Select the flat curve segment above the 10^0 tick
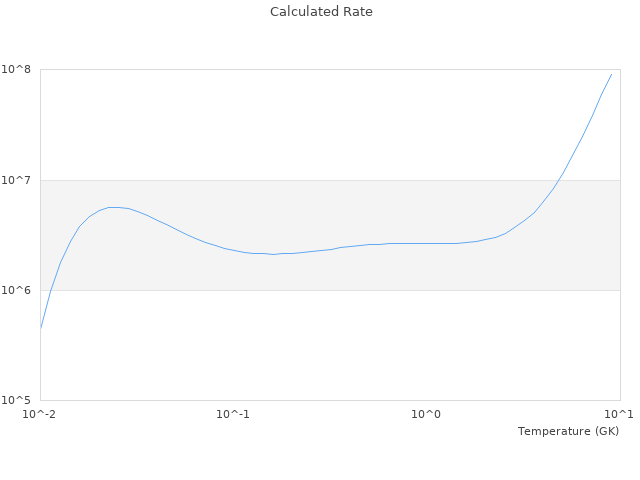The width and height of the screenshot is (640, 480). 427,243
